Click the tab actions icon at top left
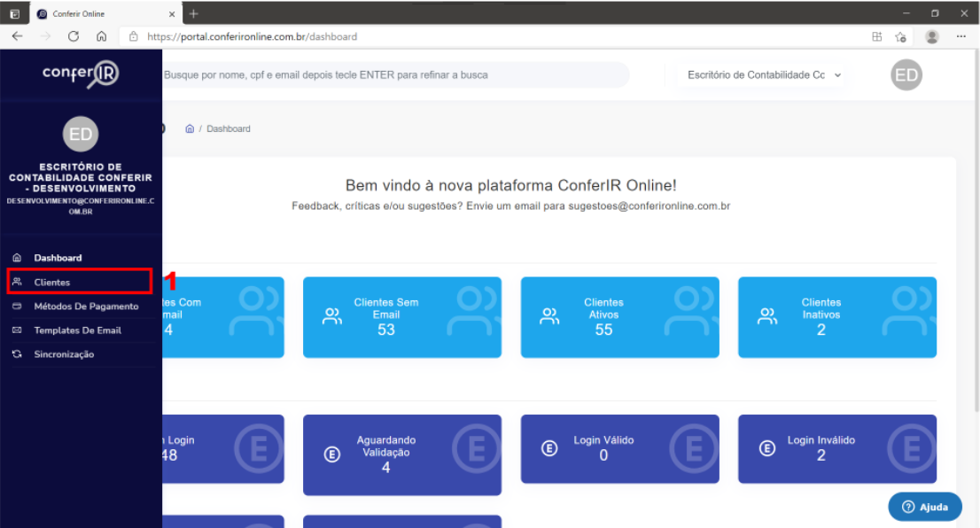Screen dimensions: 980x528 tap(15, 14)
